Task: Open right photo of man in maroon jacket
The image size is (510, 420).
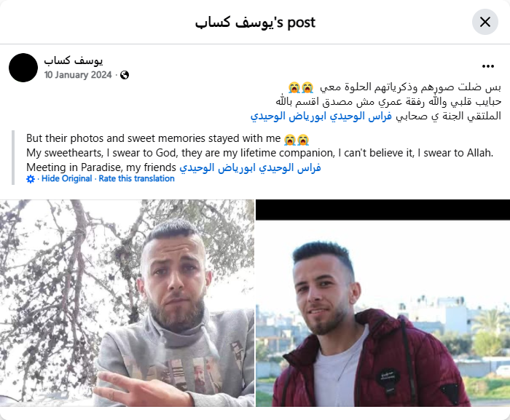Action: [382, 314]
